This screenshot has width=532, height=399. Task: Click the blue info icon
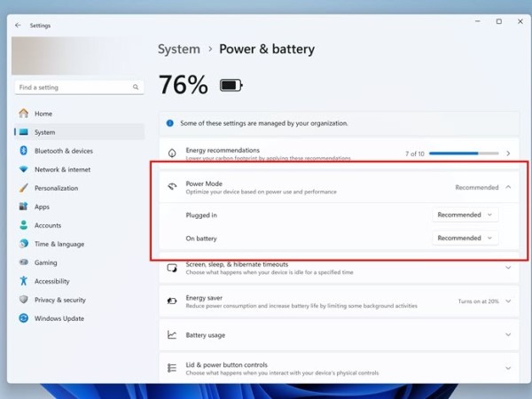click(x=170, y=123)
